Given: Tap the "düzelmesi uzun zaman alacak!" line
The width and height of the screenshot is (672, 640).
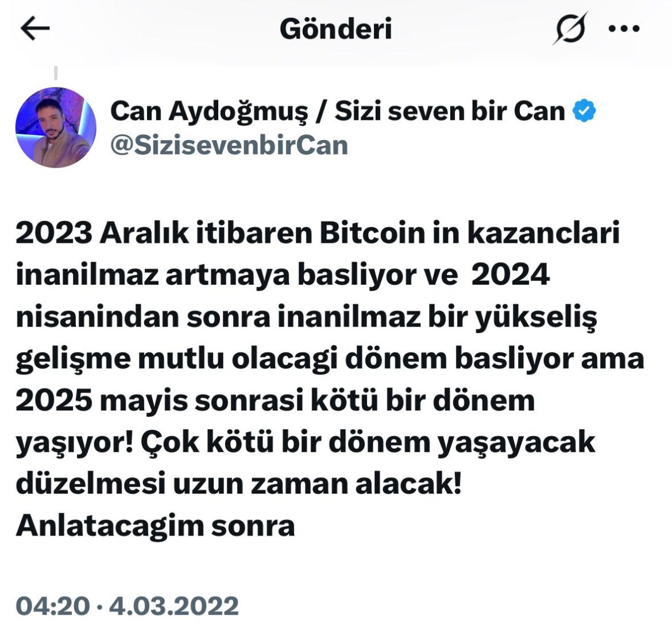Looking at the screenshot, I should coord(239,484).
